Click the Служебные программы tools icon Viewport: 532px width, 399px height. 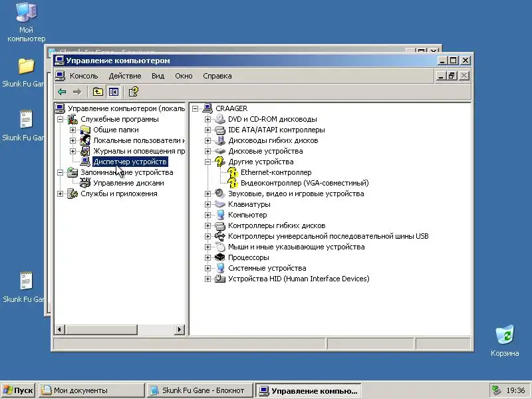[72, 119]
